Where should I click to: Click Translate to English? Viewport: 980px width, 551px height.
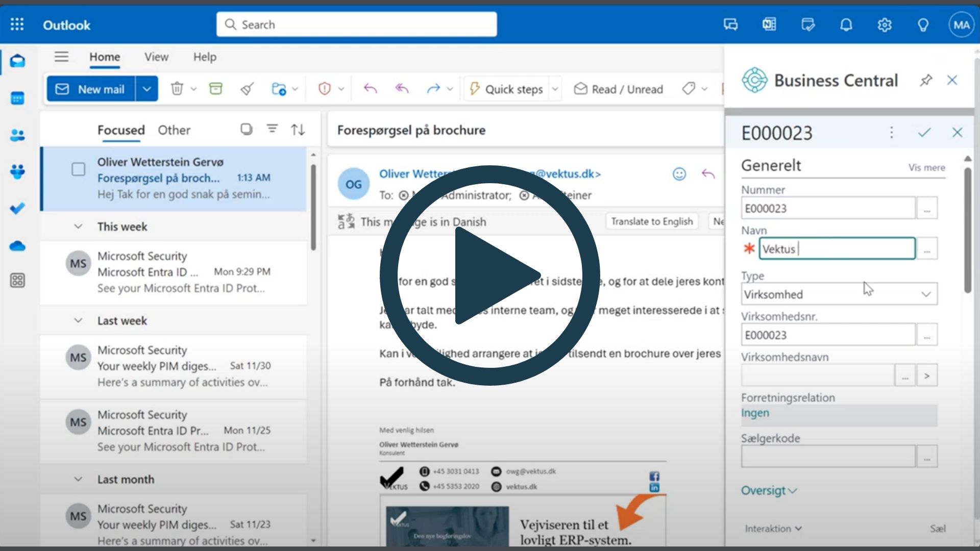coord(652,221)
